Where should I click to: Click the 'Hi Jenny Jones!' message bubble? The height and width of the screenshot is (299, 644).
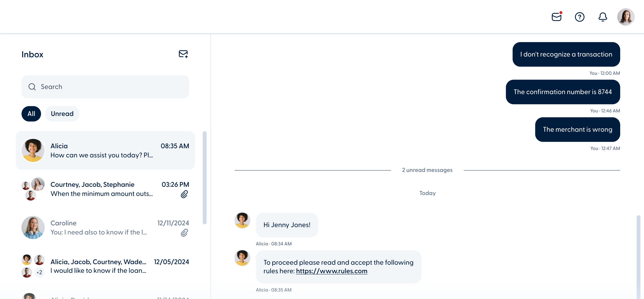coord(287,225)
